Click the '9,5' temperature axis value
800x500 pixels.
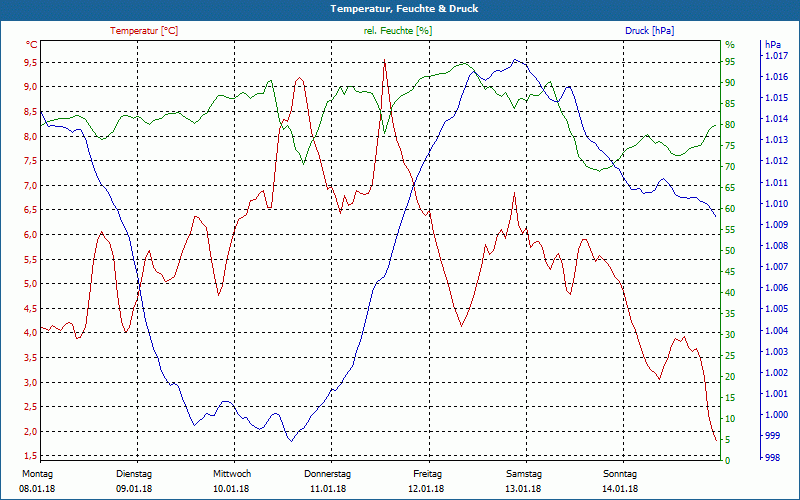(31, 62)
